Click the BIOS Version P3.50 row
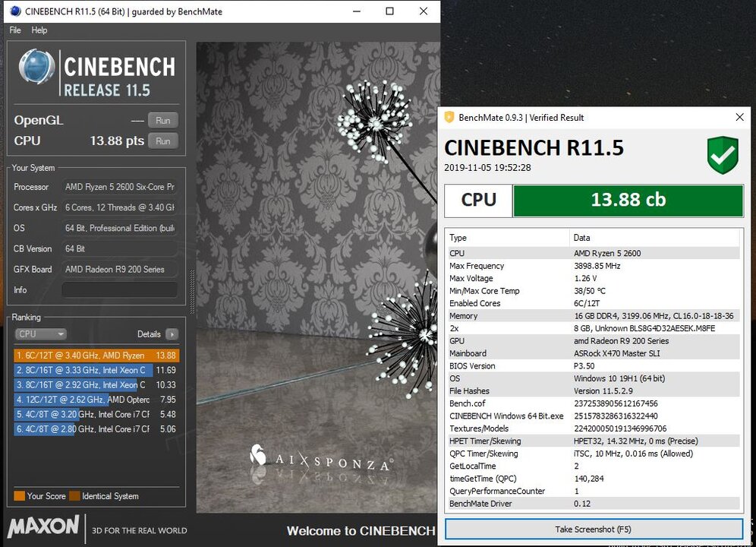Viewport: 756px width, 547px height. [x=594, y=366]
